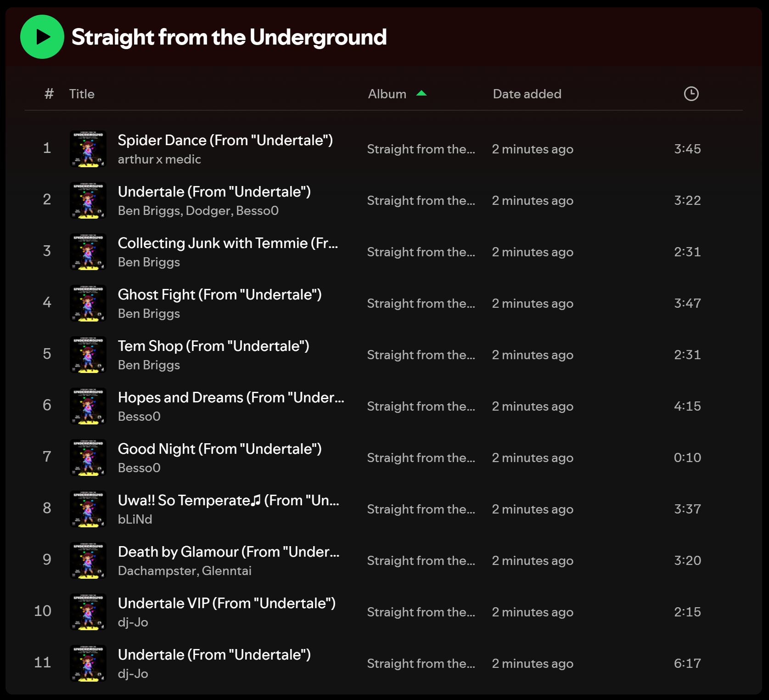Click the album art for Spider Dance
769x700 pixels.
tap(88, 148)
